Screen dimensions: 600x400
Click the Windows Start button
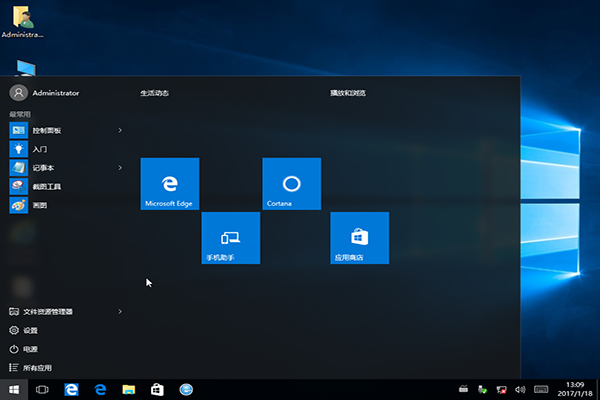[x=14, y=389]
